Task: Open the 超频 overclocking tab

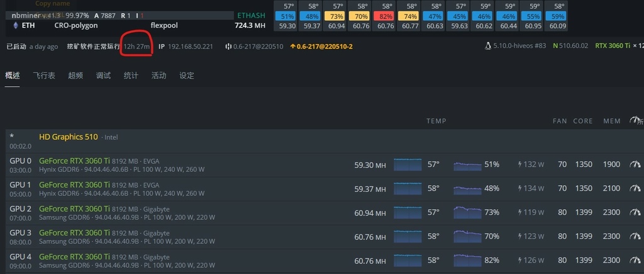Action: tap(75, 76)
